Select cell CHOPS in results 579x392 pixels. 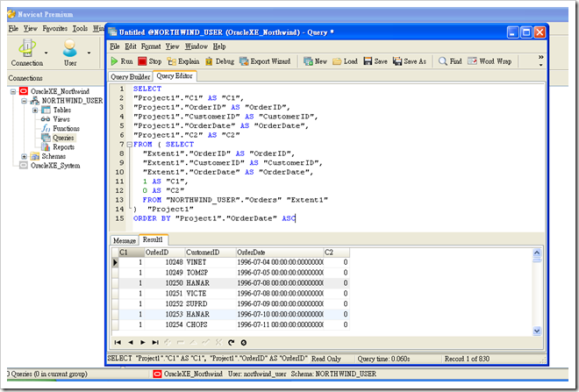click(x=211, y=324)
